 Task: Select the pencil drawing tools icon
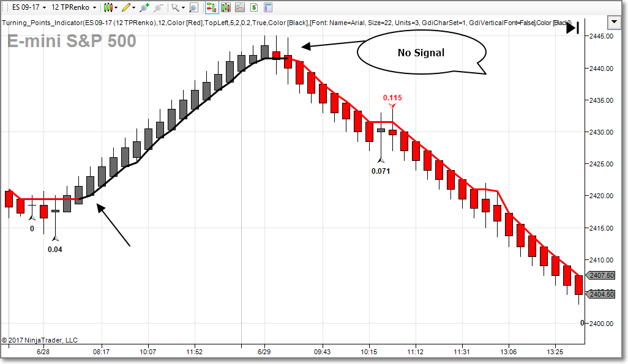pyautogui.click(x=126, y=7)
